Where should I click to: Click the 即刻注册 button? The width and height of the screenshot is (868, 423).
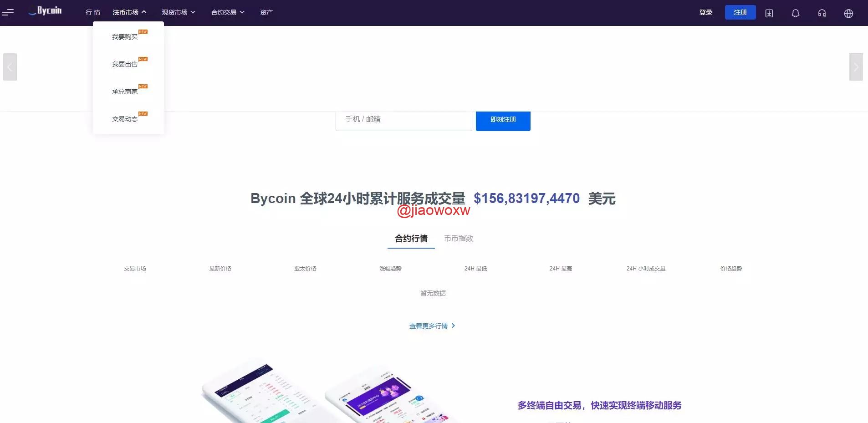coord(503,121)
